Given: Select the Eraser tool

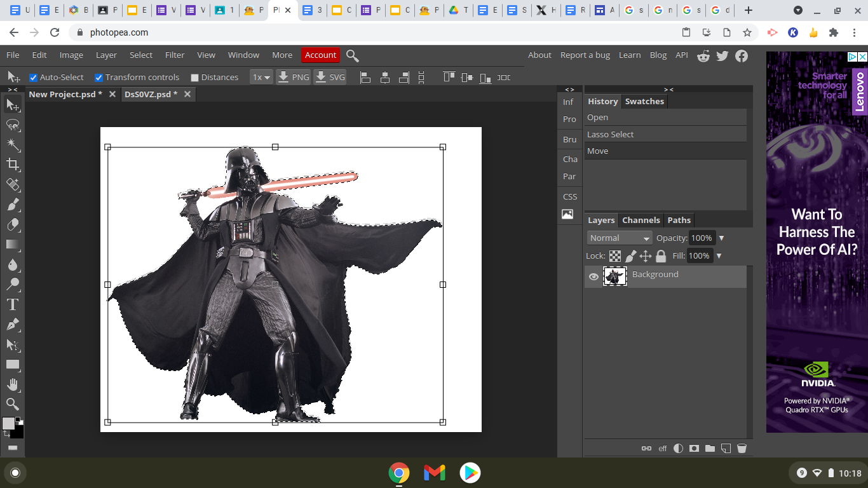Looking at the screenshot, I should point(13,224).
